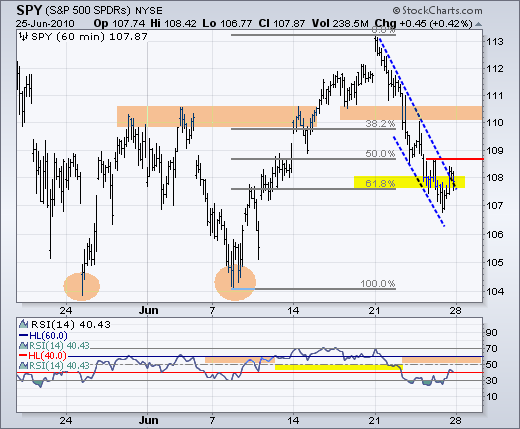
Task: Click the 50.0% Fibonacci retracement label
Action: [380, 154]
